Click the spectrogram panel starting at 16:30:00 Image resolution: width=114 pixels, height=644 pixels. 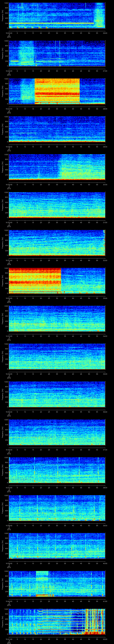point(57,205)
